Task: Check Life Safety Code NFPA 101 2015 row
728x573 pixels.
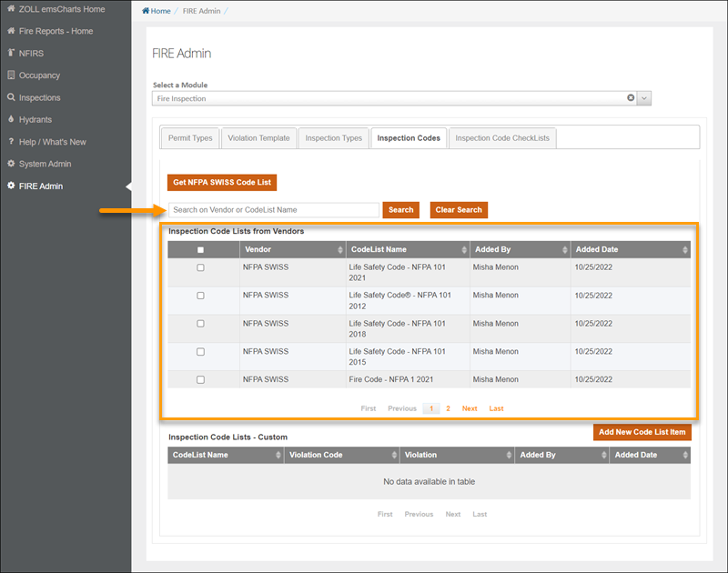Action: point(200,352)
